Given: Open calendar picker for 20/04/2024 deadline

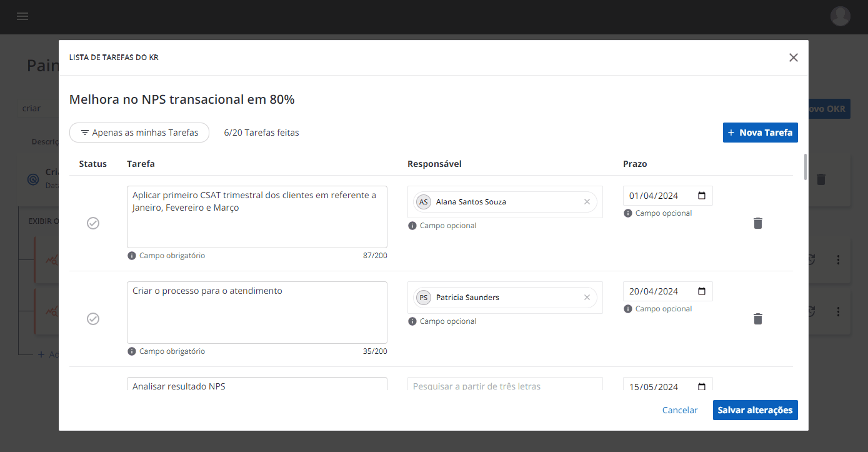Looking at the screenshot, I should (702, 291).
